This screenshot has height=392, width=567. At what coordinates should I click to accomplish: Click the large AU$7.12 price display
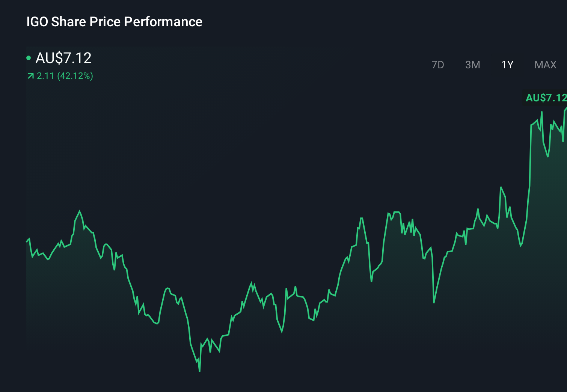click(63, 58)
